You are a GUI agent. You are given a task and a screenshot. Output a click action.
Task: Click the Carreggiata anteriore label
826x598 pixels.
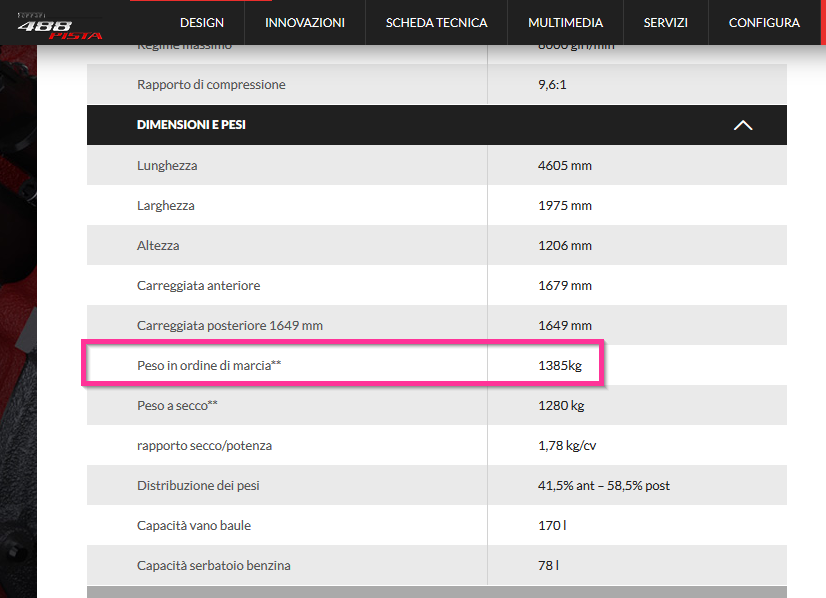coord(198,286)
